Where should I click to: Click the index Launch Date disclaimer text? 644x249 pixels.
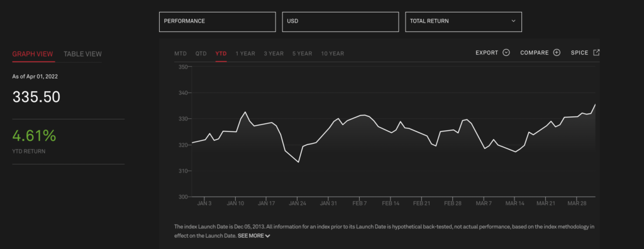tap(384, 231)
